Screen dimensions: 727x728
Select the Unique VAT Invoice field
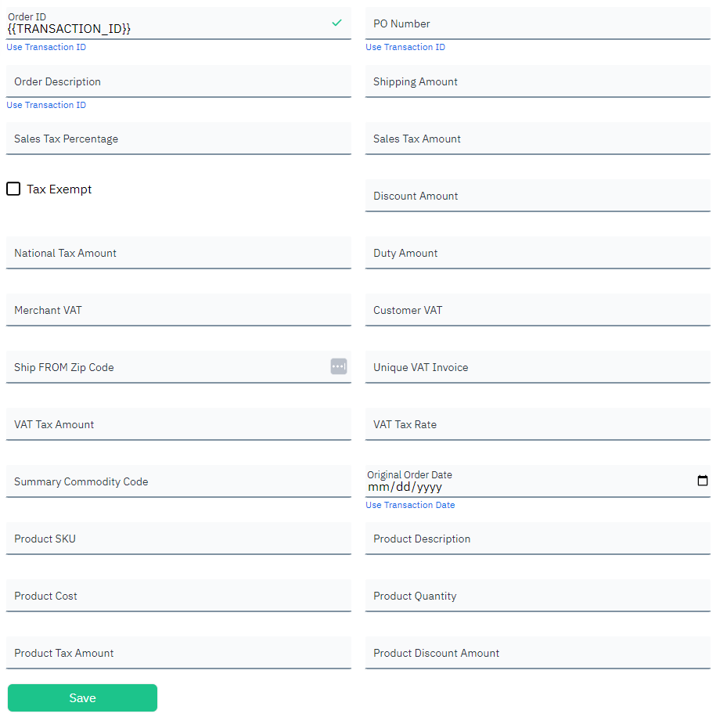pos(538,367)
